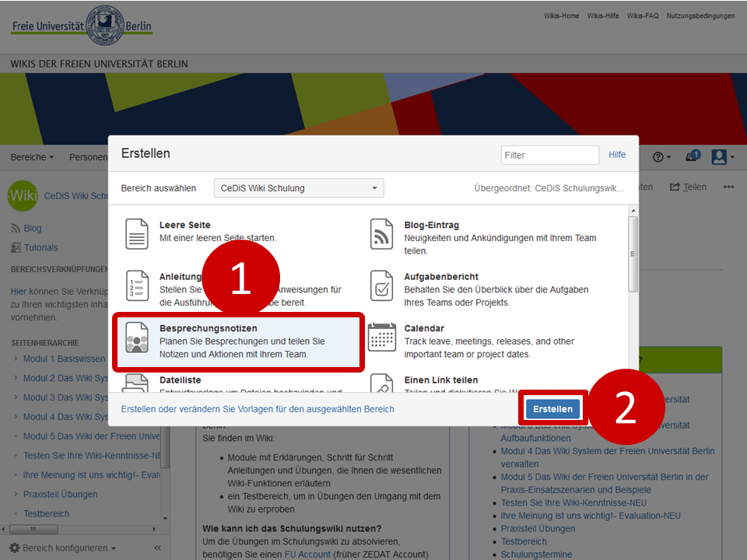Image resolution: width=747 pixels, height=560 pixels.
Task: Select the Leere Seite page icon
Action: pos(137,234)
